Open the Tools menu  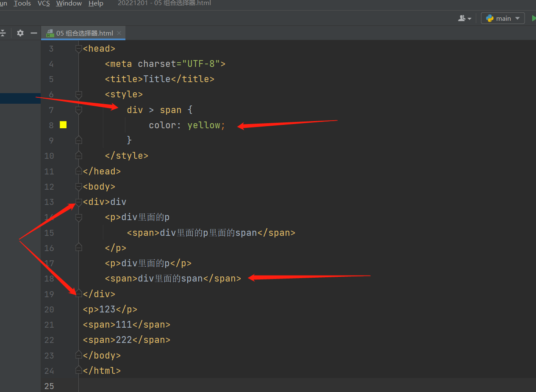point(22,3)
